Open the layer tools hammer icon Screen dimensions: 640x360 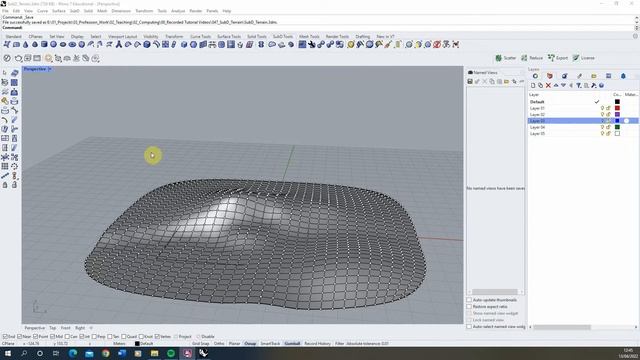pos(594,85)
